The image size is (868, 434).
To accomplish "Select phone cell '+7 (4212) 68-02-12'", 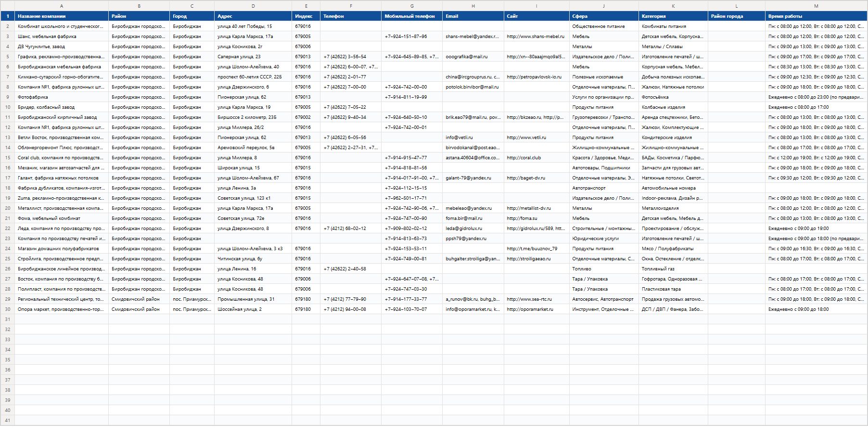I will coord(351,228).
